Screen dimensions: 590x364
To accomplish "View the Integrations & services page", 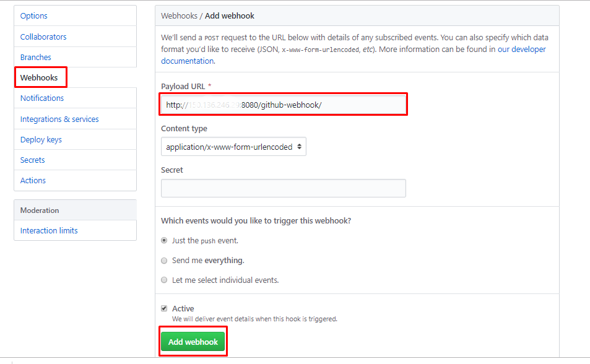I will pyautogui.click(x=59, y=118).
